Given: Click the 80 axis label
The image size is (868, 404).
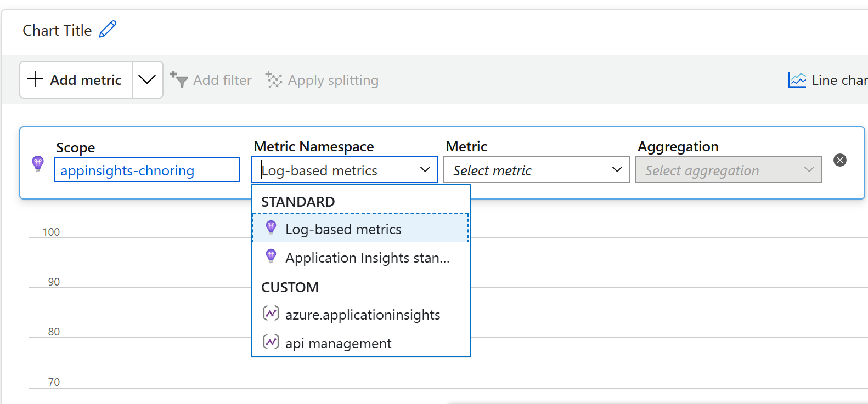Looking at the screenshot, I should coord(54,332).
